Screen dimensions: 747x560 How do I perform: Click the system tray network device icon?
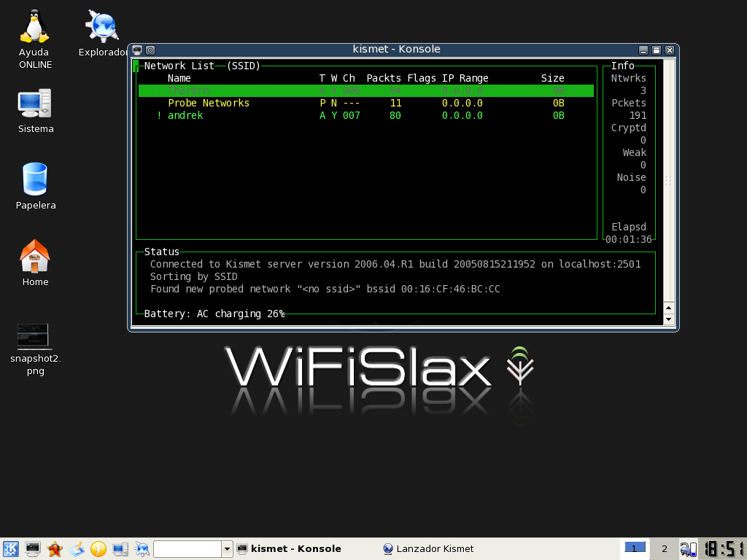pos(688,549)
